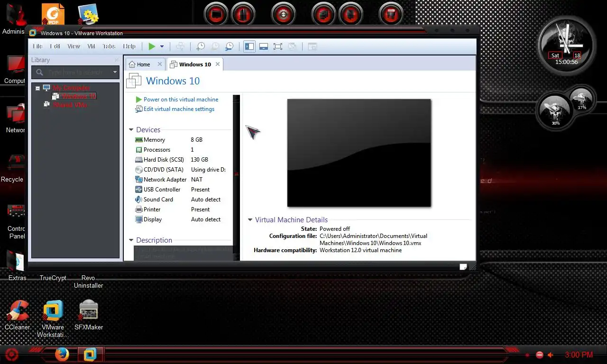The image size is (607, 364).
Task: Click the 3:00 PM taskbar clock
Action: click(x=579, y=355)
